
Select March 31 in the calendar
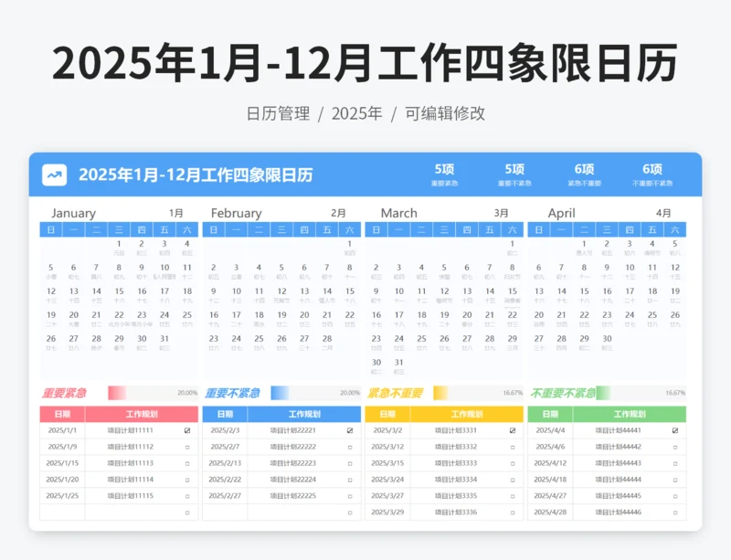point(398,366)
